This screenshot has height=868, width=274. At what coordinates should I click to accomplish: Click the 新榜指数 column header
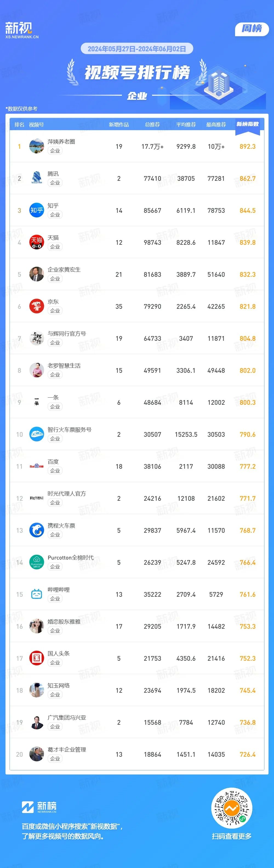pyautogui.click(x=247, y=124)
